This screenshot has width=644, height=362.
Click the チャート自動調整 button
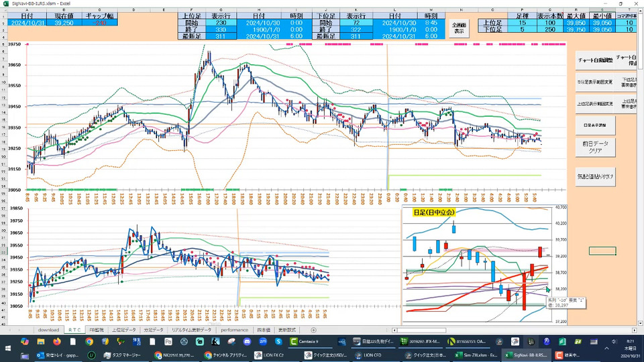pyautogui.click(x=594, y=60)
